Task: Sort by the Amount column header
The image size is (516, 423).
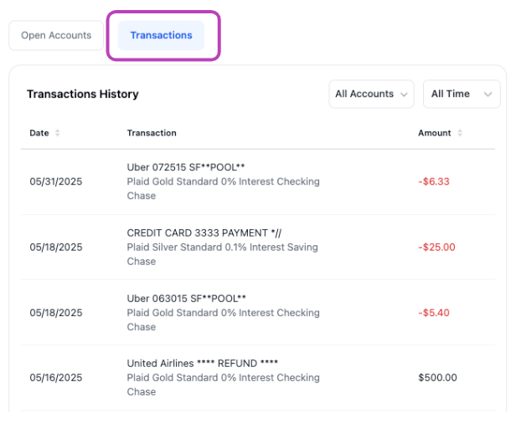Action: coord(434,133)
